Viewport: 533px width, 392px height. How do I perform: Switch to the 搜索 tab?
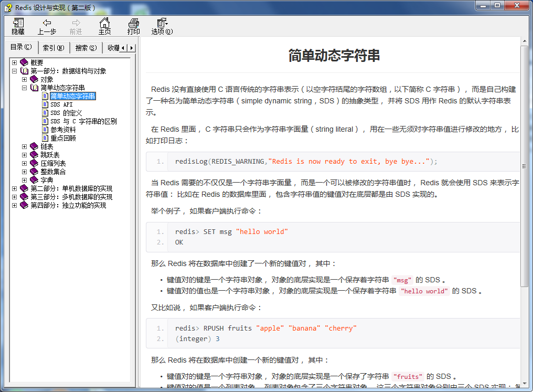85,47
